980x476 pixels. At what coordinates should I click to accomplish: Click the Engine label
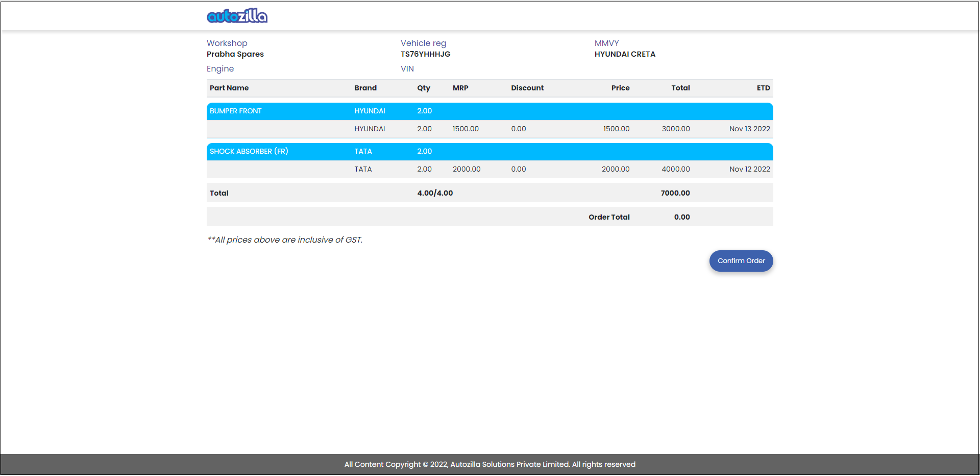(220, 69)
